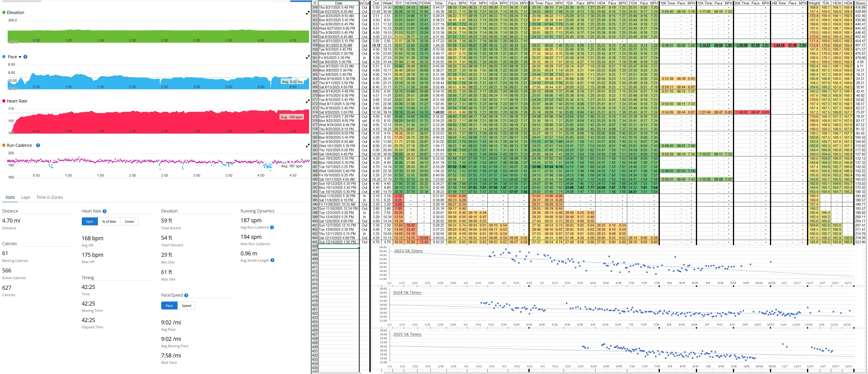Select the bpm heart rate option
Viewport: 868px width, 374px height.
click(x=90, y=222)
